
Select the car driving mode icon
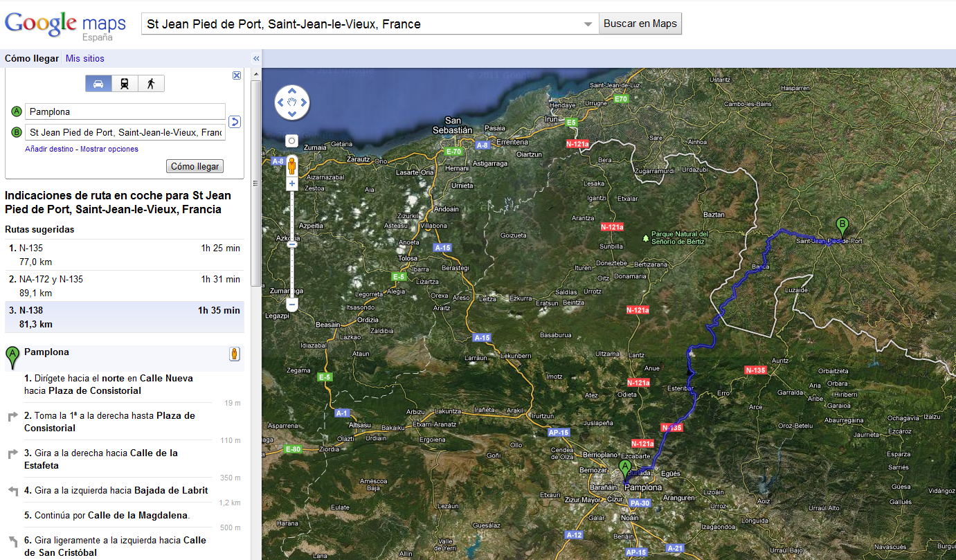(98, 84)
